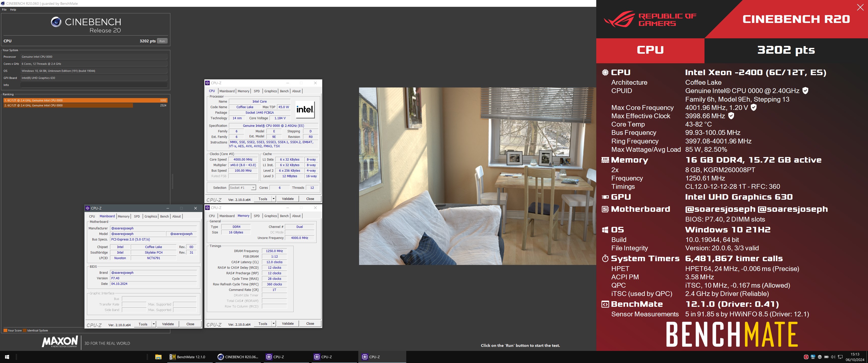Click Validate in the CPU-Z Mainboard window
Viewport: 868px width, 363px height.
coord(168,324)
